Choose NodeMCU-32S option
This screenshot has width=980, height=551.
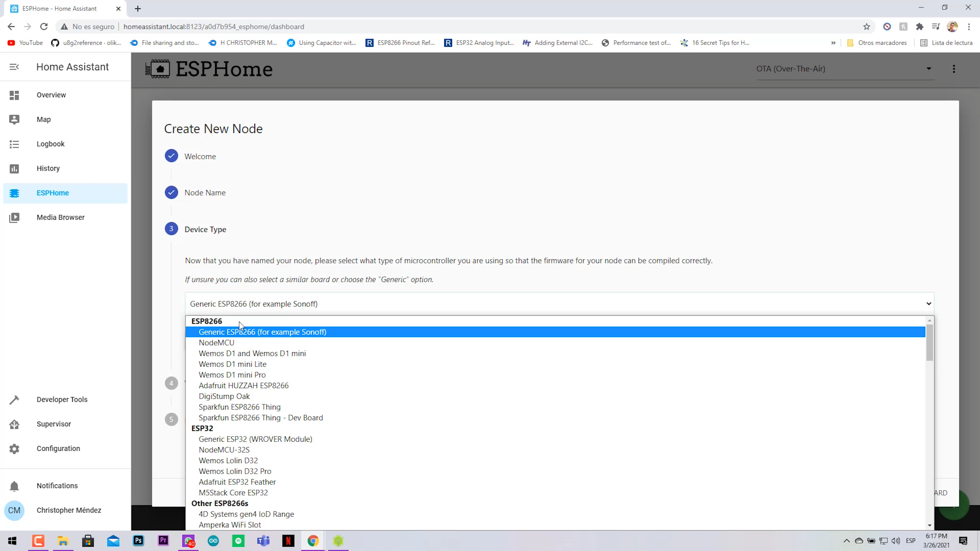pyautogui.click(x=555, y=450)
